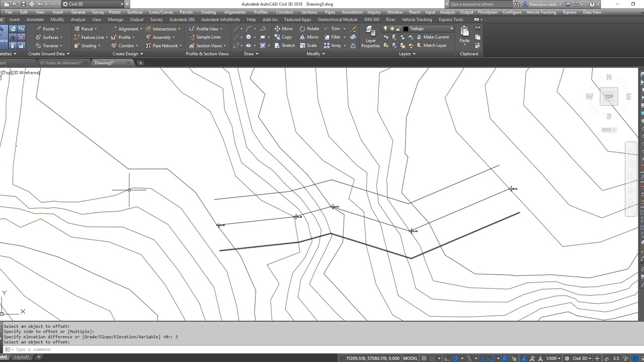This screenshot has width=644, height=362.
Task: Click the TOP face of the ViewCube
Action: [609, 97]
